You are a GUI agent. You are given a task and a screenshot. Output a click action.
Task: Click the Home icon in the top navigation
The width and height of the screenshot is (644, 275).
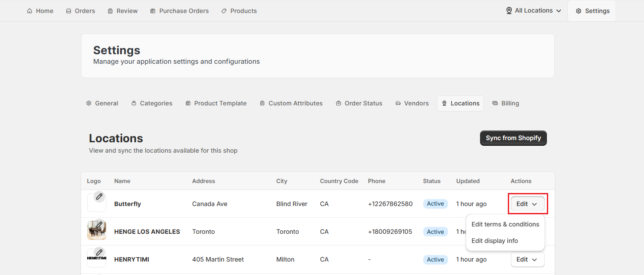pyautogui.click(x=29, y=11)
